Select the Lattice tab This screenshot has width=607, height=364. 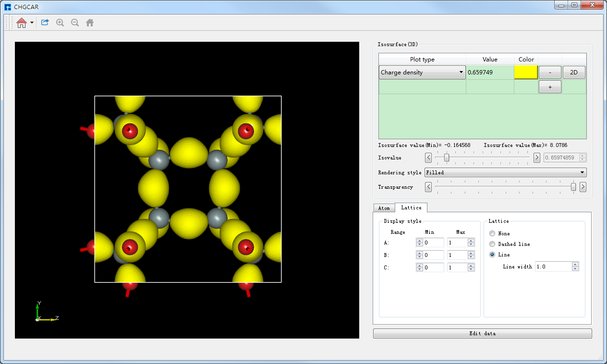(411, 207)
